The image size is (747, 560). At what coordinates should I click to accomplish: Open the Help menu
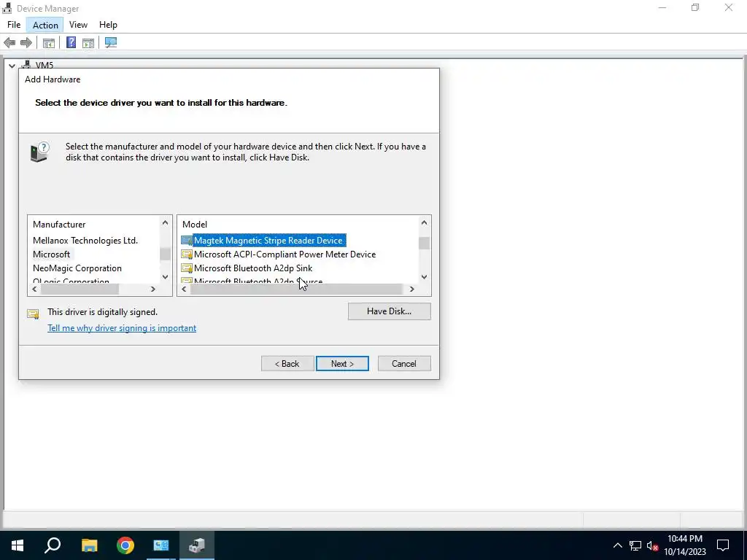tap(108, 25)
